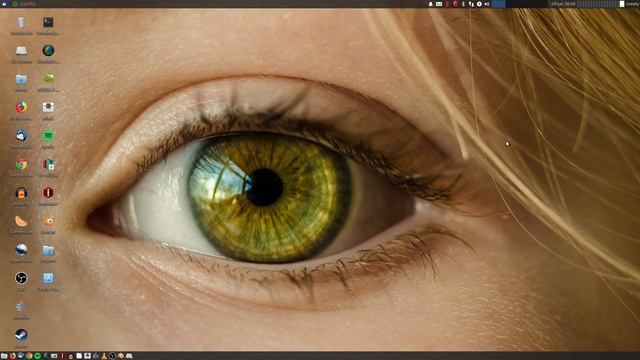Open the mail envelope indicator in top panel
Image resolution: width=640 pixels, height=360 pixels.
pos(439,4)
